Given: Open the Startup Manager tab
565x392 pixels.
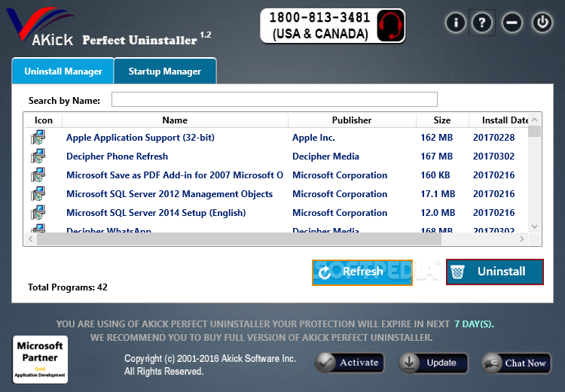Looking at the screenshot, I should tap(165, 71).
